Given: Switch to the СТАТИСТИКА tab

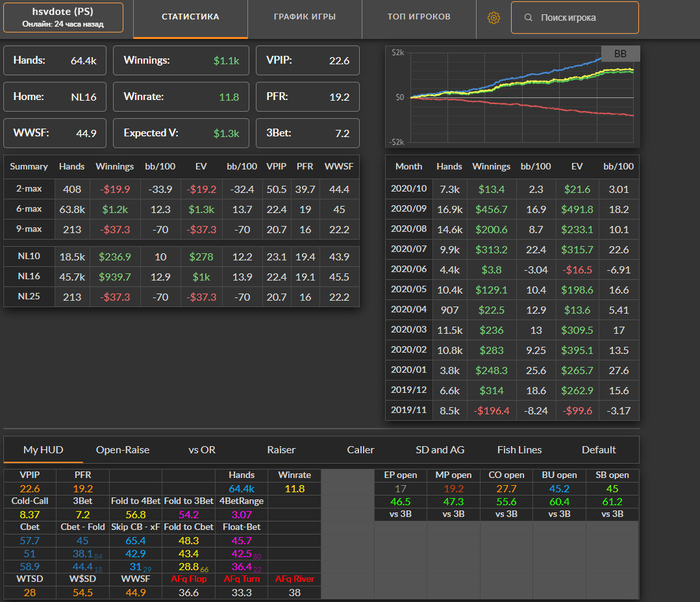Looking at the screenshot, I should tap(191, 18).
